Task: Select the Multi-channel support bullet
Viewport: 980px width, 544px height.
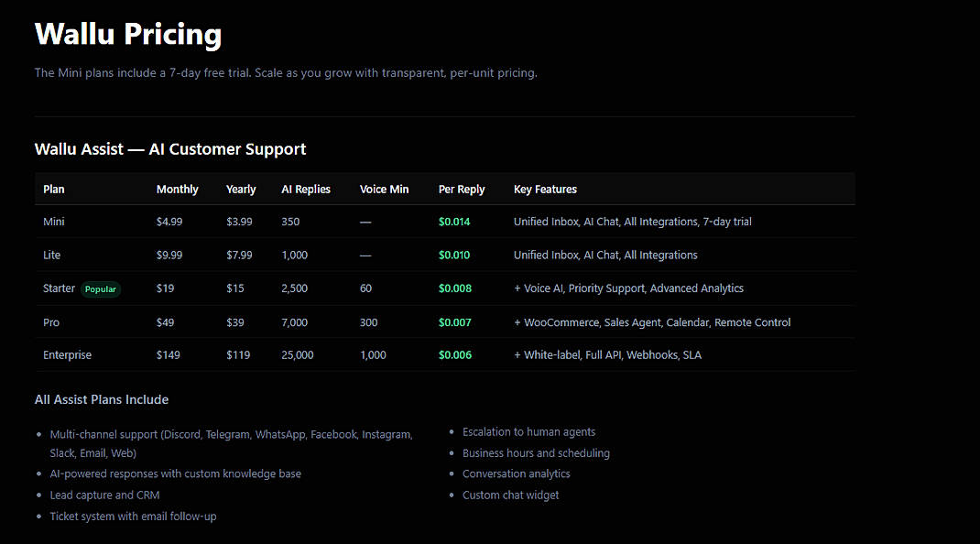Action: 231,443
